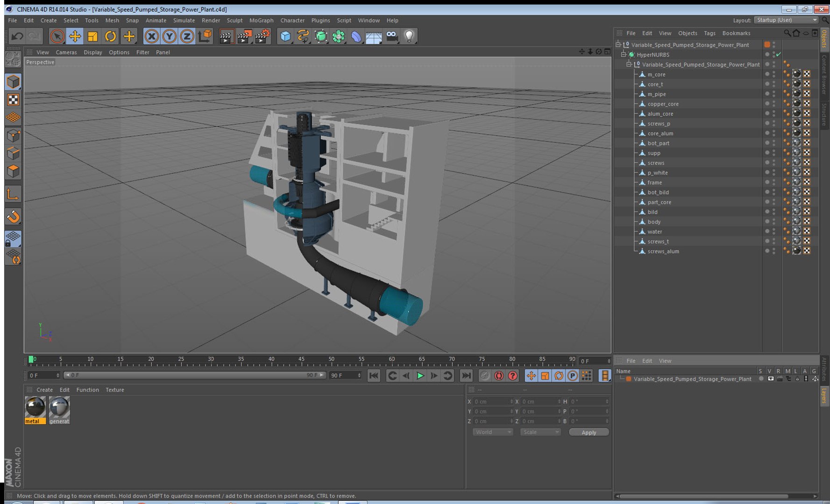Toggle Y-axis lock button
The height and width of the screenshot is (504, 830).
[169, 36]
